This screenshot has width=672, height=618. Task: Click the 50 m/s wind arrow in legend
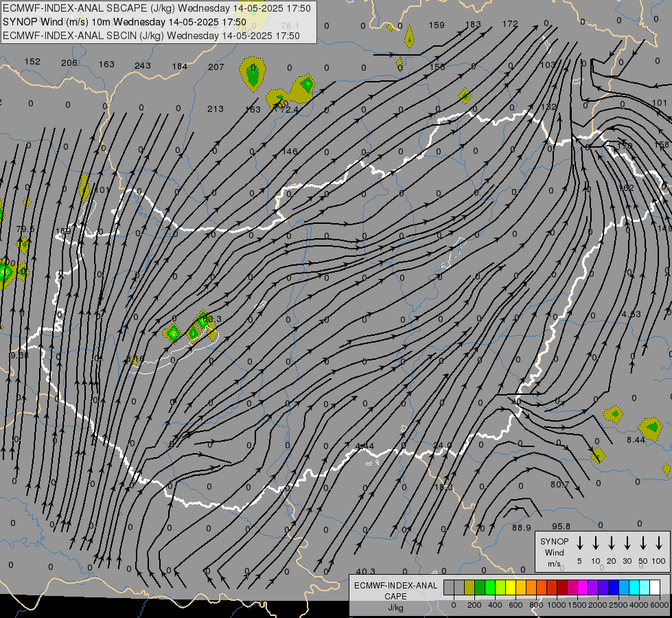(x=643, y=543)
